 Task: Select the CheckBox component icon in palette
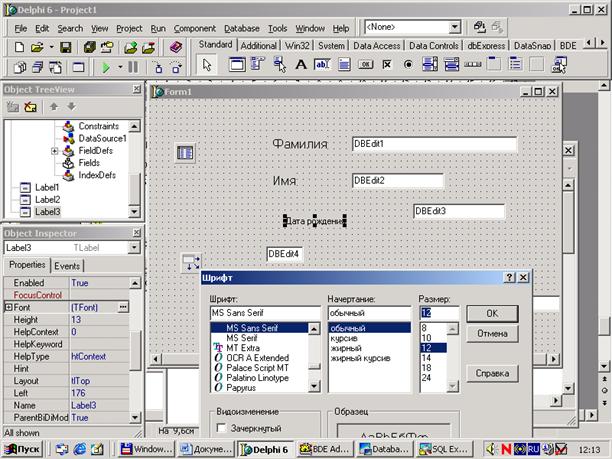387,64
